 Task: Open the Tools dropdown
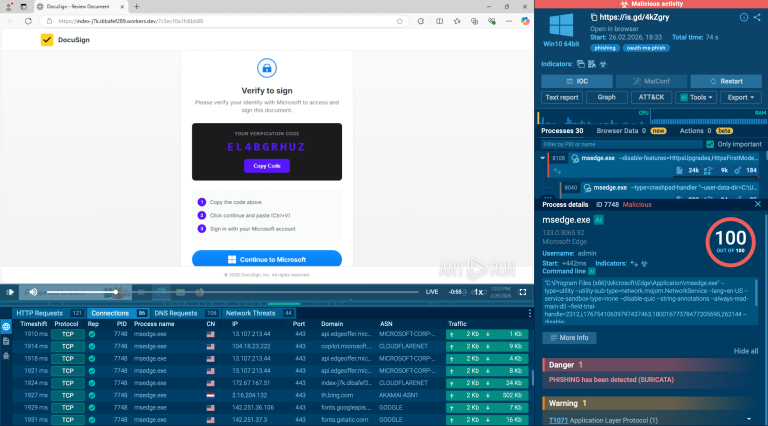(x=696, y=97)
